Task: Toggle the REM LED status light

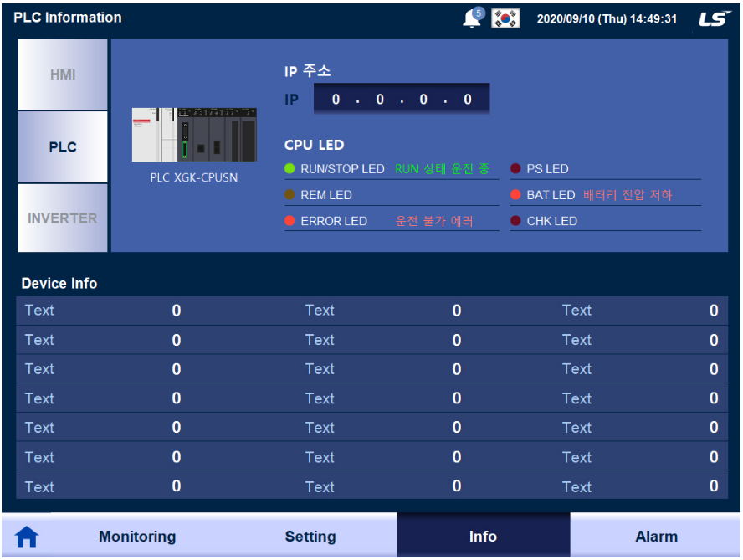Action: point(291,194)
